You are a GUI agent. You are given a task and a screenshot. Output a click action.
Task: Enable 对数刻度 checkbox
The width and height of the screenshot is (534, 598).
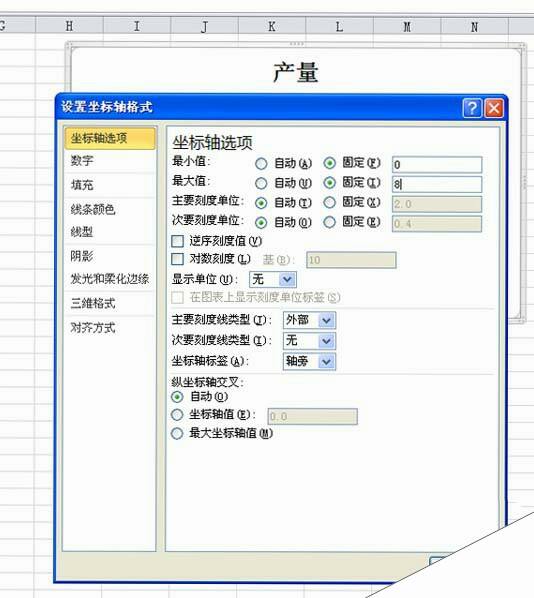point(178,259)
